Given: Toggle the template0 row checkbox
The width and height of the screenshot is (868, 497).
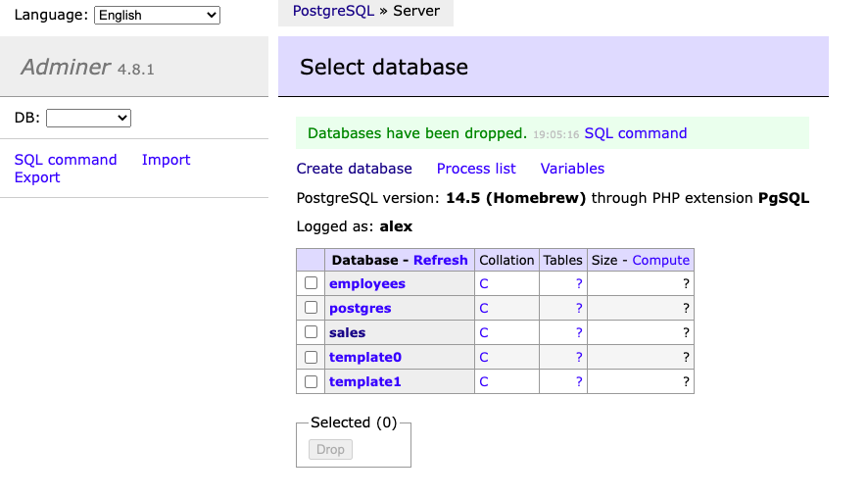Looking at the screenshot, I should tap(311, 357).
